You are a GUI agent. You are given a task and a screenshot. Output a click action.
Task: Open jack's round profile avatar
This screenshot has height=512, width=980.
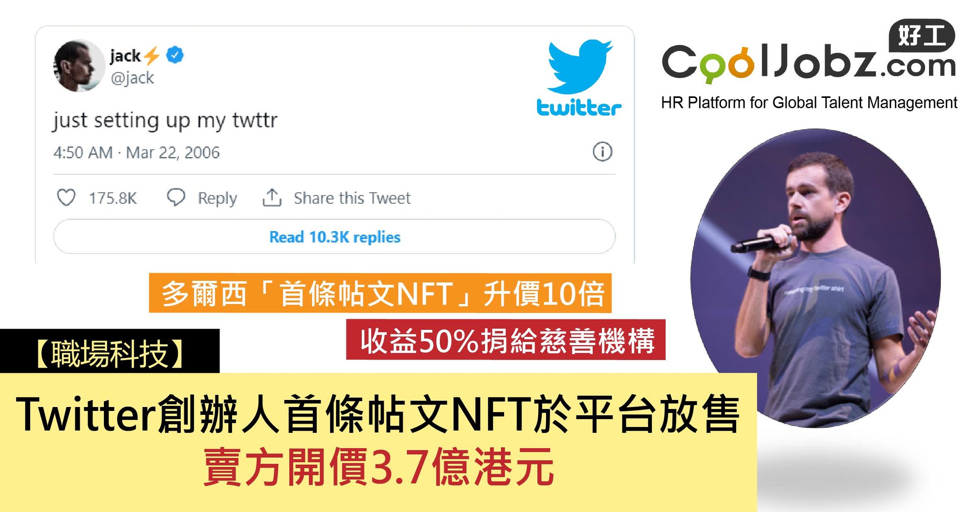[79, 66]
